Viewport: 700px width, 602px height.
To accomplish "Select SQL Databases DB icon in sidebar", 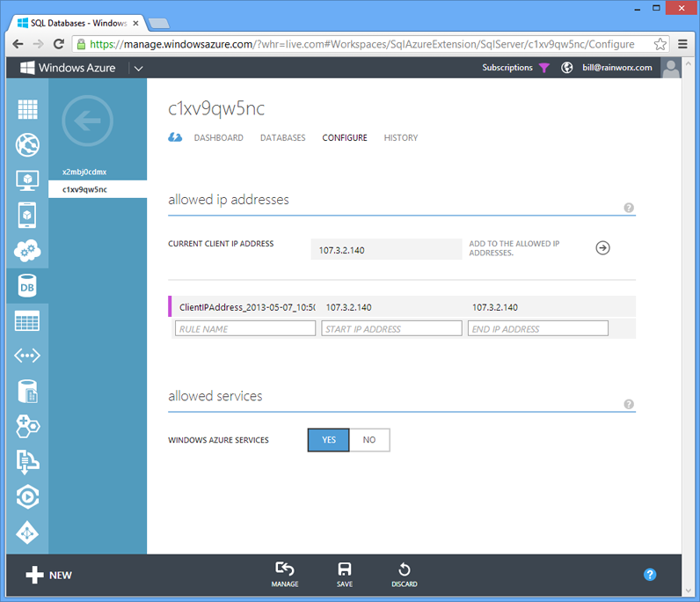I will tap(27, 286).
